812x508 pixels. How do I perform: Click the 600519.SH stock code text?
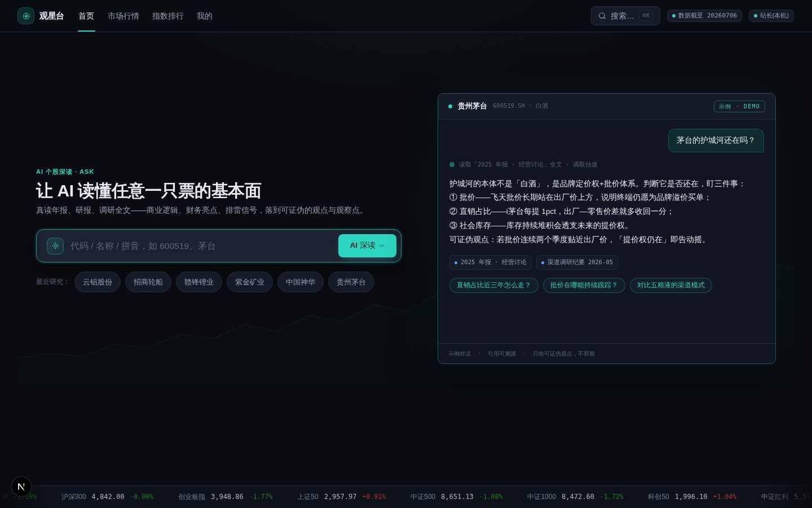[509, 106]
